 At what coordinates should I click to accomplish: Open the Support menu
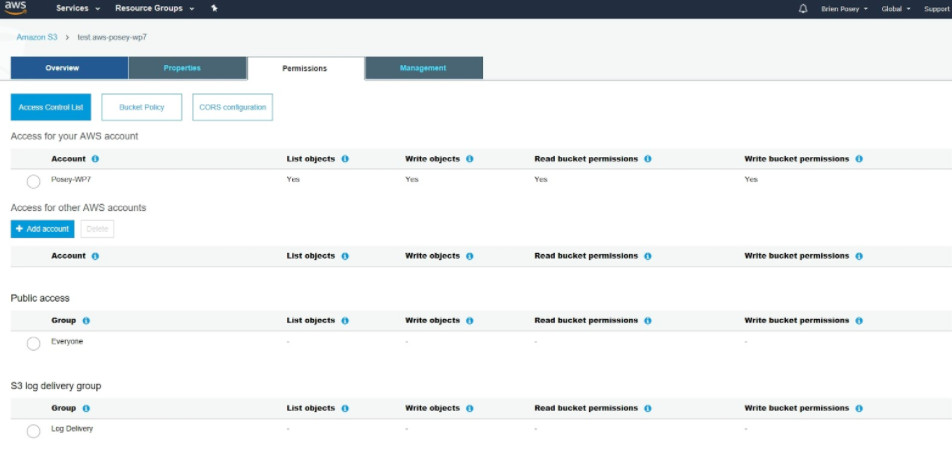[936, 9]
